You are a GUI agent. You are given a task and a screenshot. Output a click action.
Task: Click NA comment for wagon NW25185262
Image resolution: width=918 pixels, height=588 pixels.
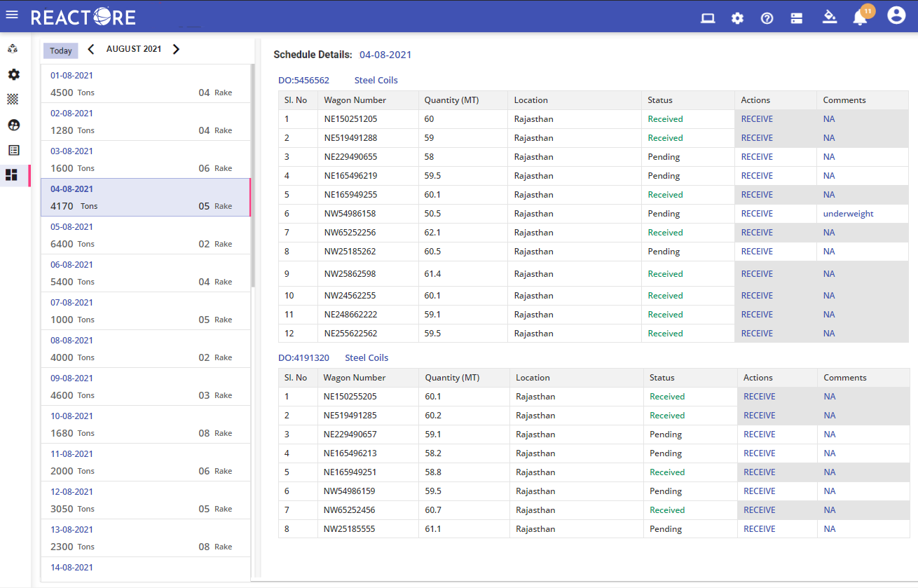click(x=829, y=252)
